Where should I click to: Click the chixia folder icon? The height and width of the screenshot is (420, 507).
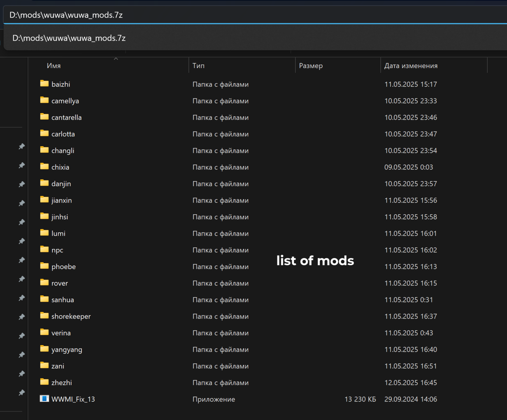(44, 166)
